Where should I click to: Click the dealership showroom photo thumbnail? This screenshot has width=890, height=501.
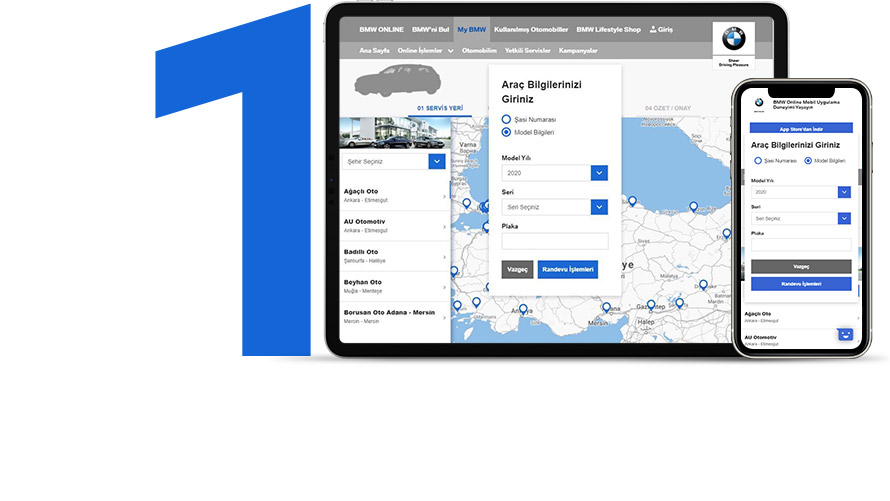[395, 133]
